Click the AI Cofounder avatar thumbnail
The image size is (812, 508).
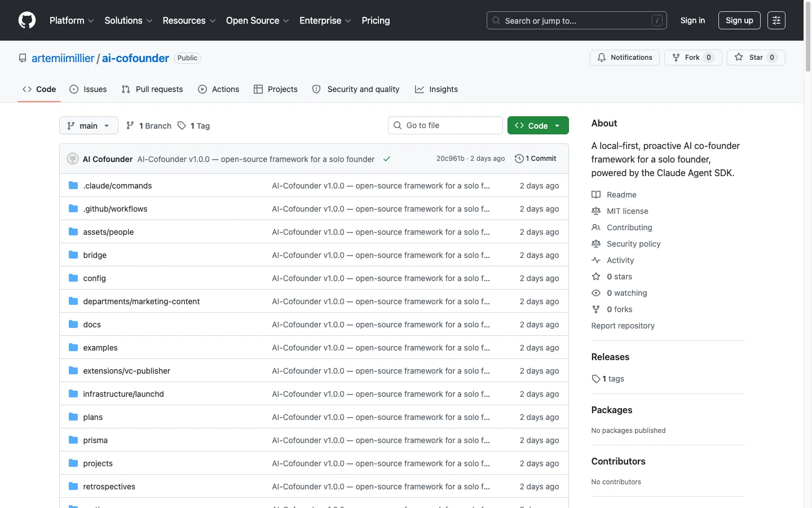(x=73, y=159)
